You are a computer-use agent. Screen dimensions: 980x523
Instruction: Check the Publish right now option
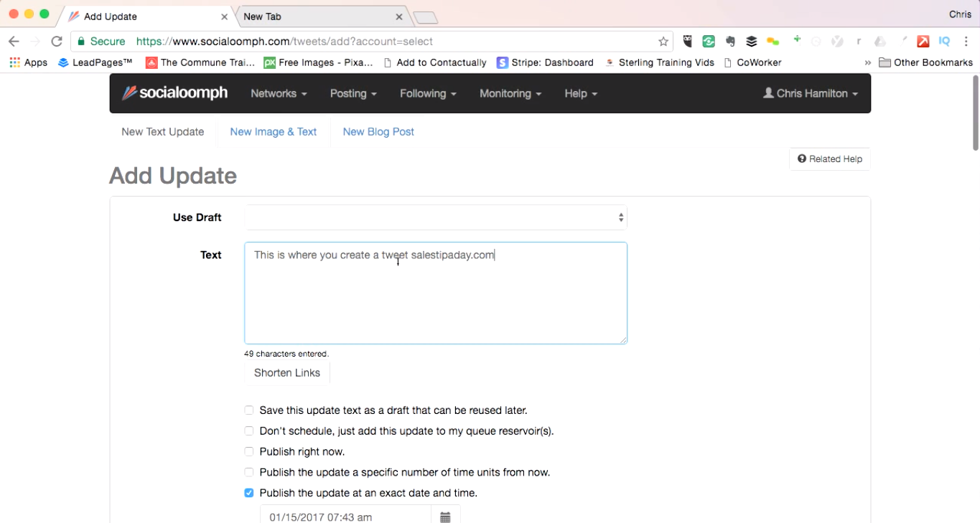pos(249,452)
